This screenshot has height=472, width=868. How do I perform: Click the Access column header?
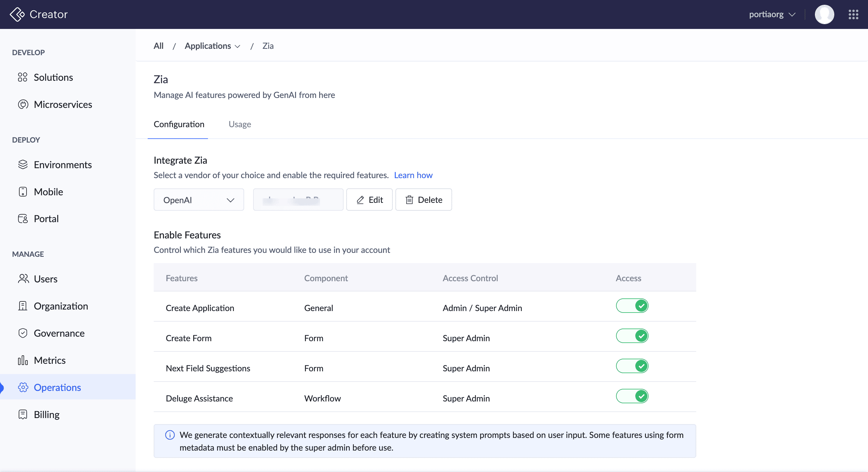(628, 278)
